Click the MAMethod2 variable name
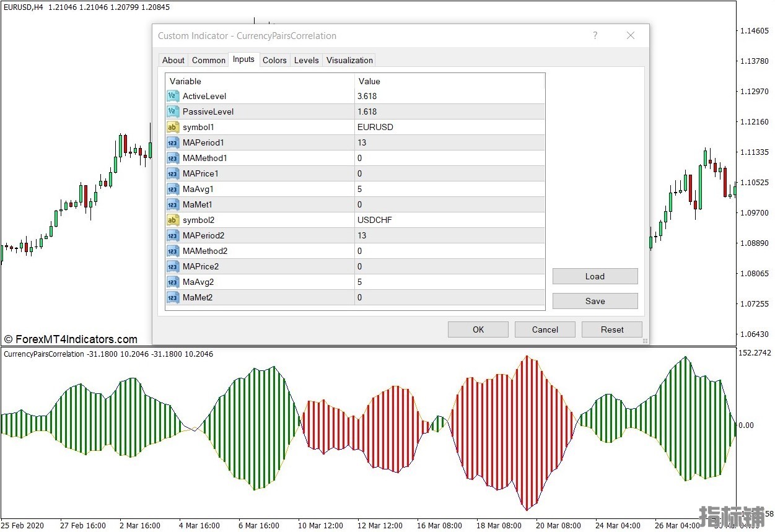The width and height of the screenshot is (775, 532). pyautogui.click(x=205, y=251)
